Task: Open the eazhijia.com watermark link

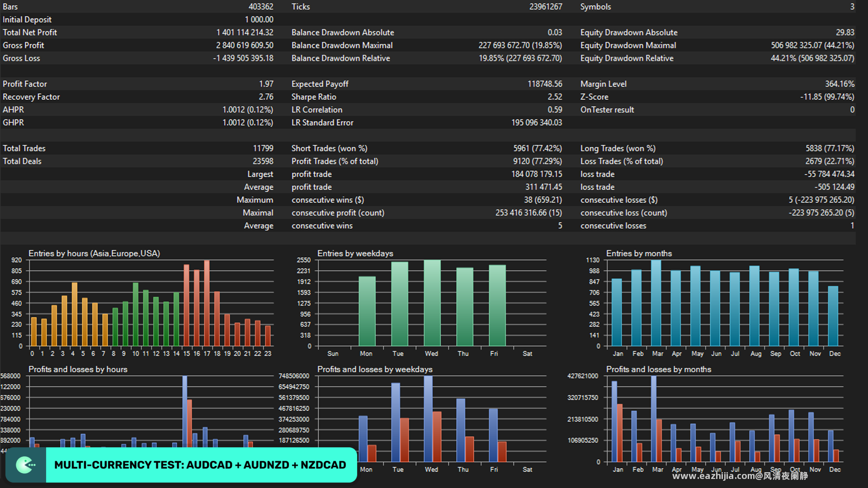Action: point(740,476)
